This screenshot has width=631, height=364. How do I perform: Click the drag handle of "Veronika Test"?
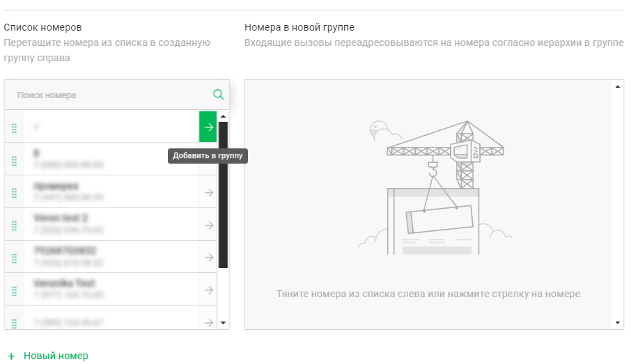(14, 290)
